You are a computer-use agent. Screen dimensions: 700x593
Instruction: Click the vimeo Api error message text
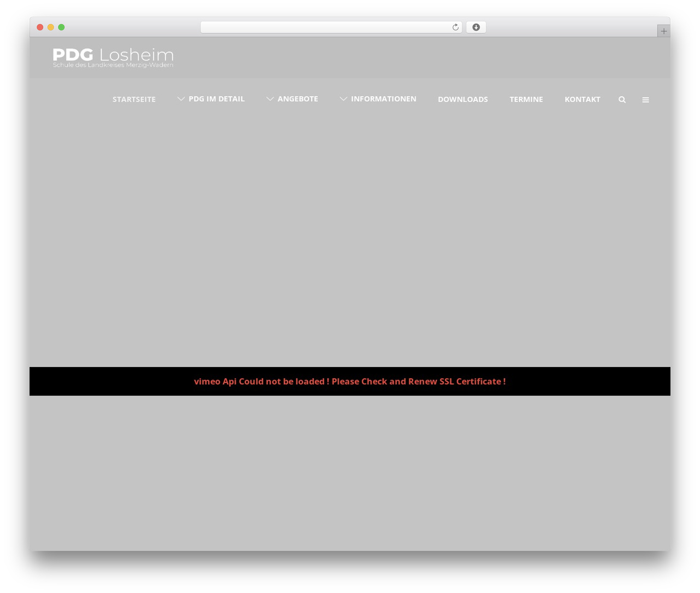coord(350,381)
